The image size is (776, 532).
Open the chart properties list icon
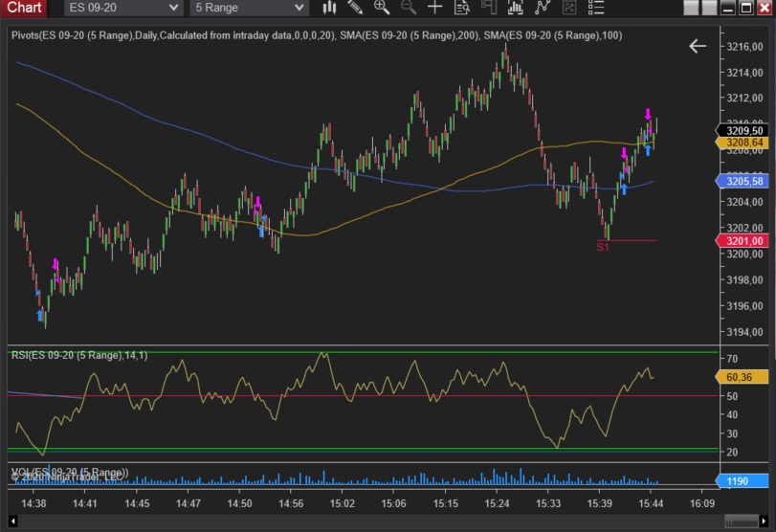click(x=595, y=8)
